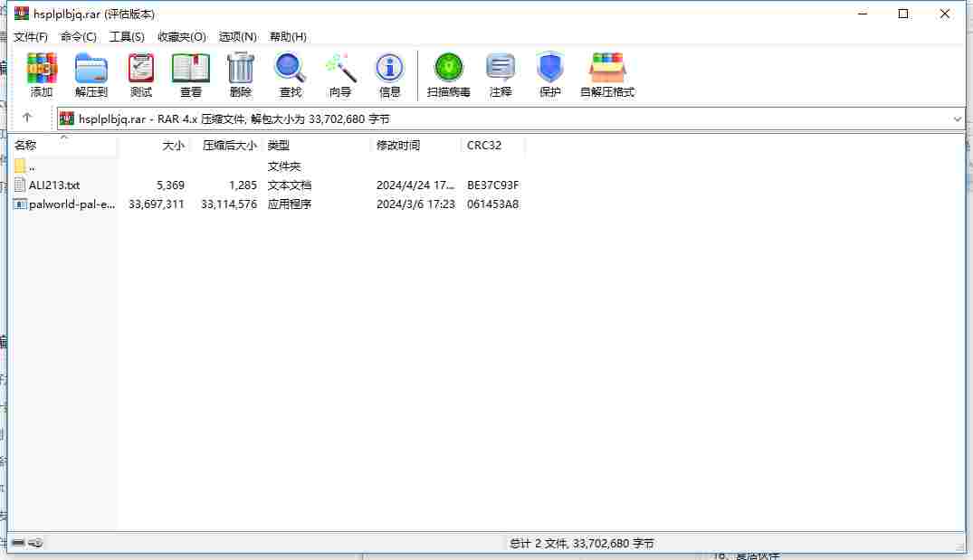Click CRC32 value BE37C93F
This screenshot has height=560, width=973.
coord(492,185)
